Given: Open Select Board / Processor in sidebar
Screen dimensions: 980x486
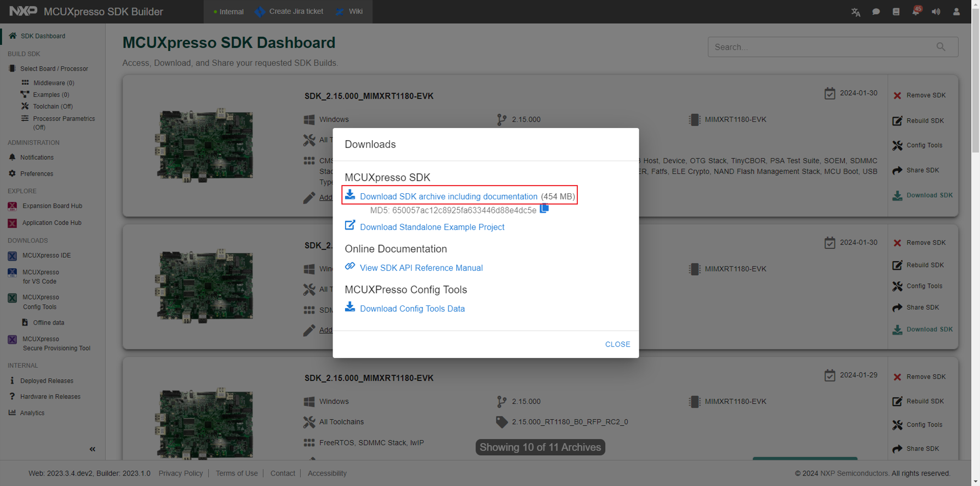Looking at the screenshot, I should coord(54,69).
